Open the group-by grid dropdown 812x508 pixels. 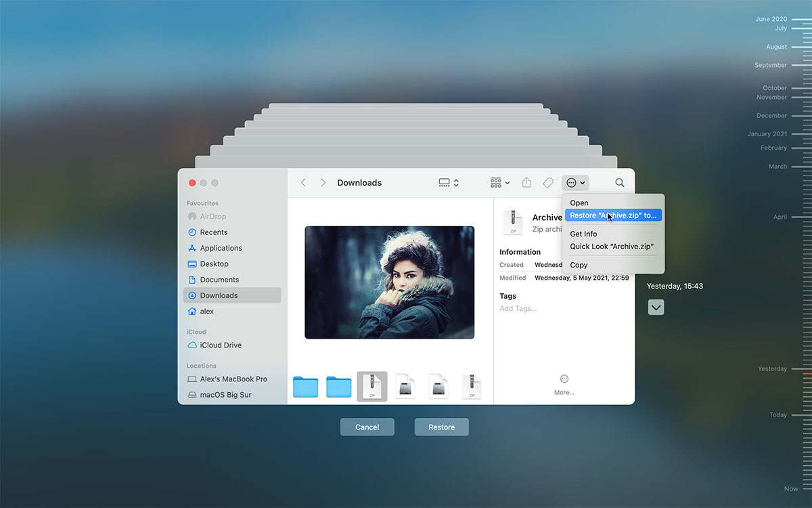tap(500, 183)
